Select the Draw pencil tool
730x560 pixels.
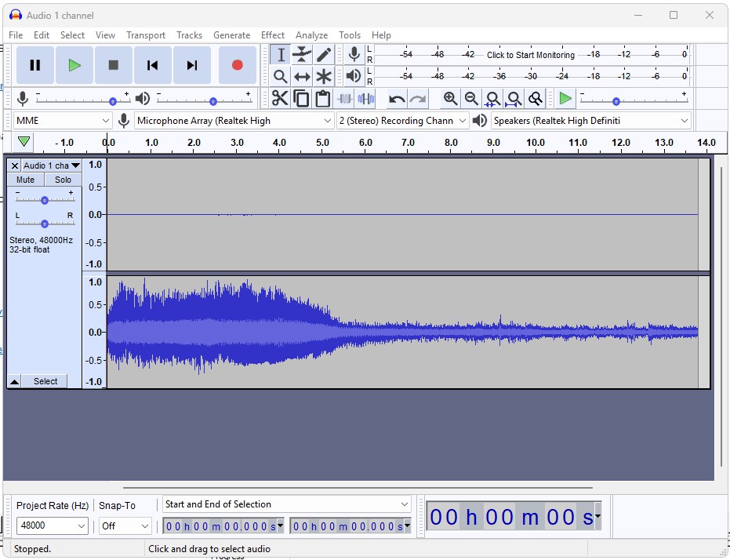(x=323, y=54)
